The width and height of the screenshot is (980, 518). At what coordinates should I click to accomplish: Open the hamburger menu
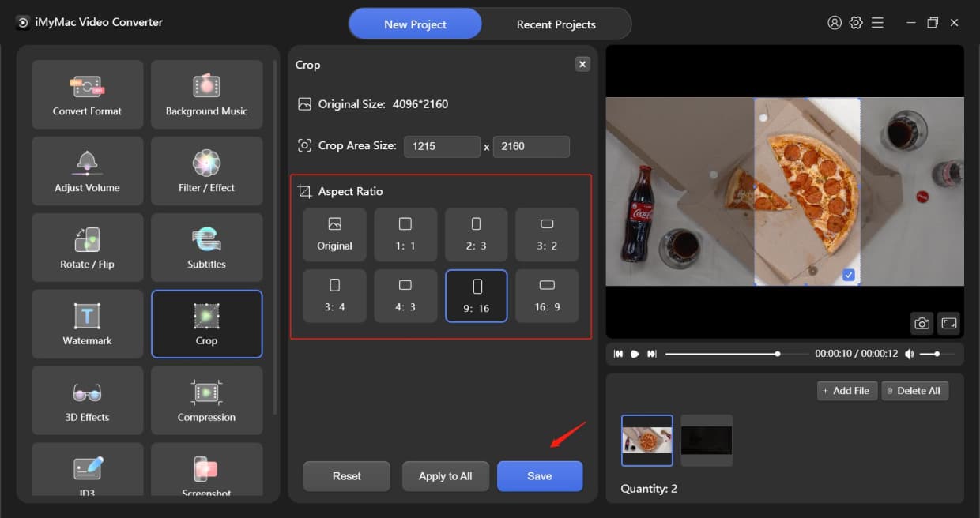point(877,23)
